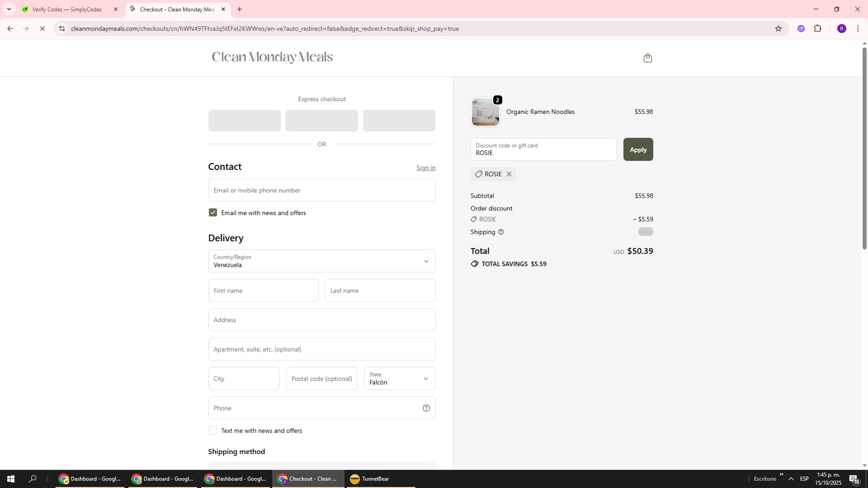Click the Total $50.39 amount
Screen dimensions: 868x488
point(640,251)
